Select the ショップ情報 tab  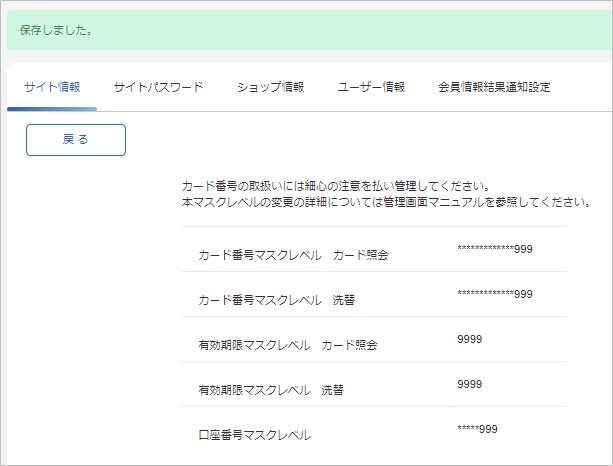click(271, 87)
